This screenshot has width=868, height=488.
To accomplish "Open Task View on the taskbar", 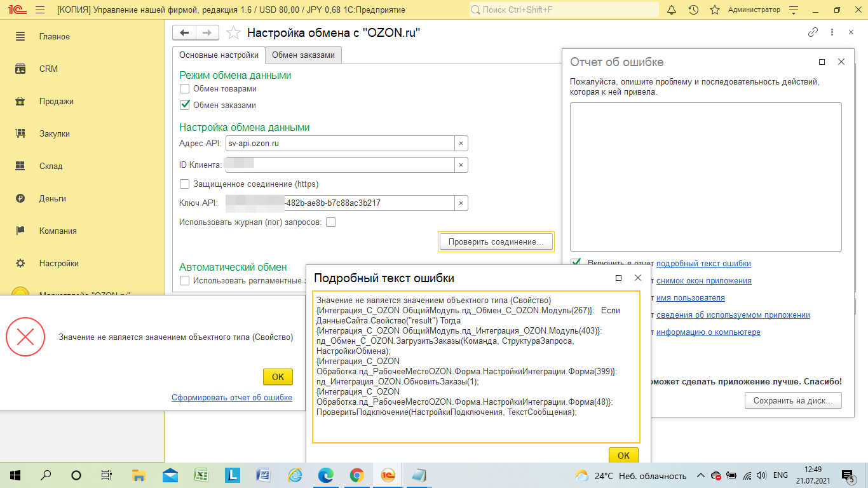I will 107,475.
